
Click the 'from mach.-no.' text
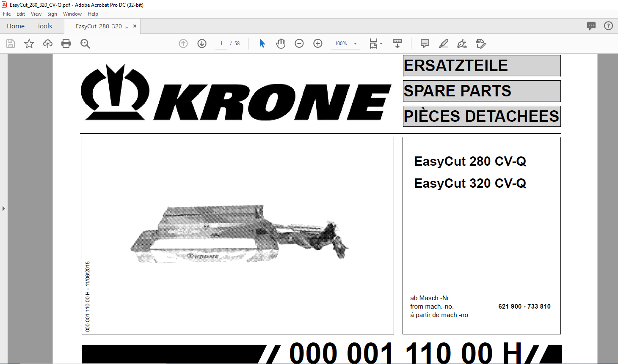pos(432,307)
